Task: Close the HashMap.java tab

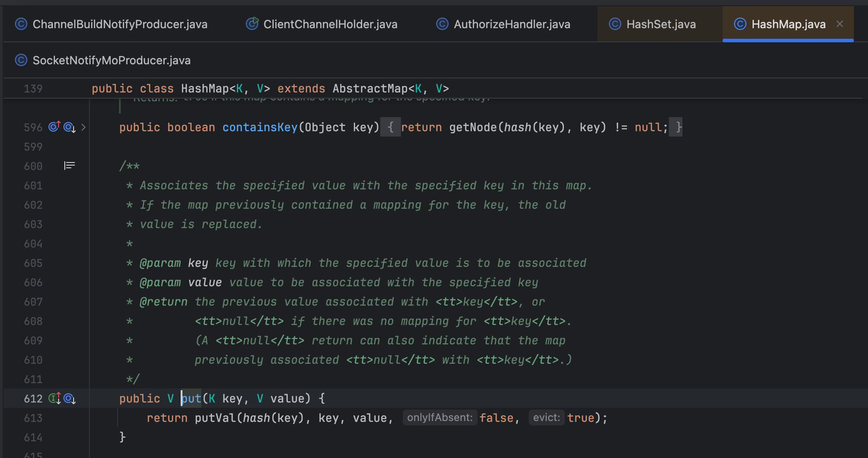Action: [x=840, y=24]
